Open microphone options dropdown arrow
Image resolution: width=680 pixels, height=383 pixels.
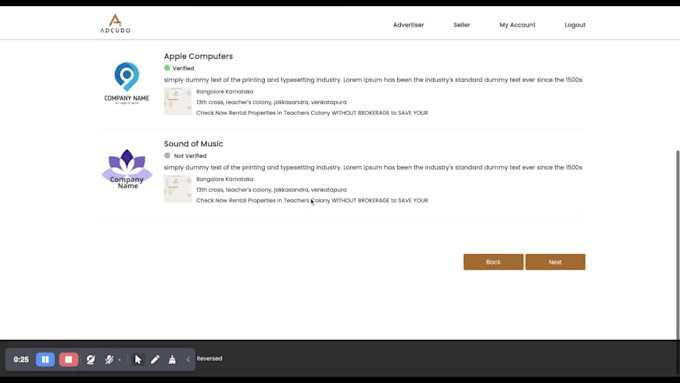(x=119, y=360)
